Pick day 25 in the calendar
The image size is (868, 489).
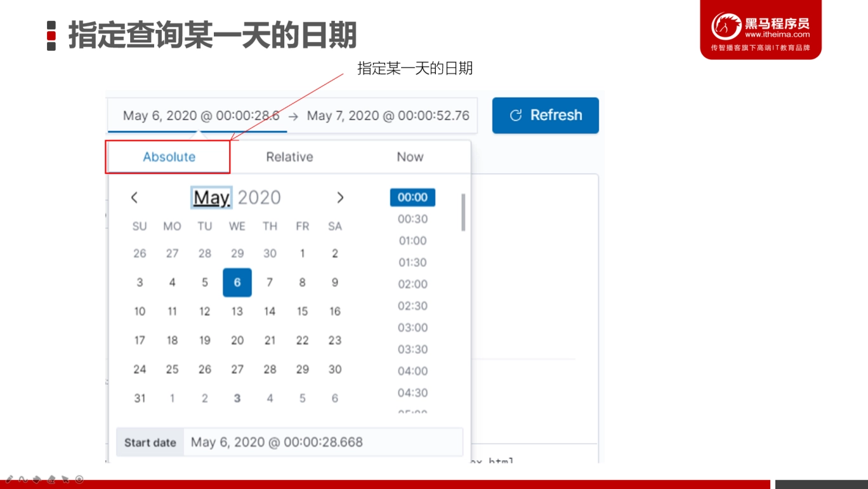pyautogui.click(x=172, y=369)
